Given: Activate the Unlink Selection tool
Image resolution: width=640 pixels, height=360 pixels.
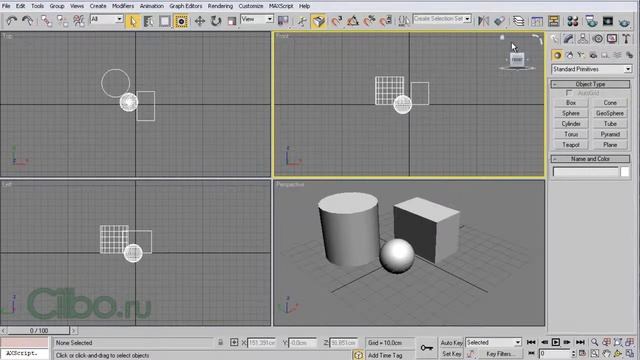Looking at the screenshot, I should (62, 20).
